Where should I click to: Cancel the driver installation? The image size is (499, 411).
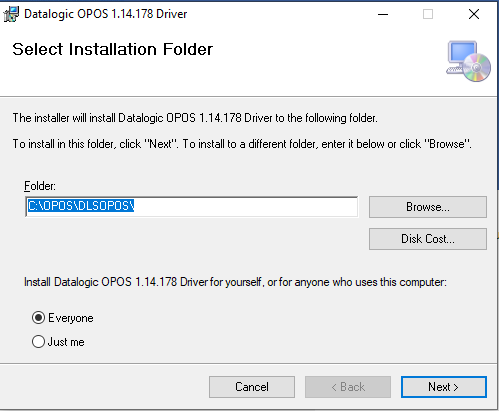click(252, 387)
